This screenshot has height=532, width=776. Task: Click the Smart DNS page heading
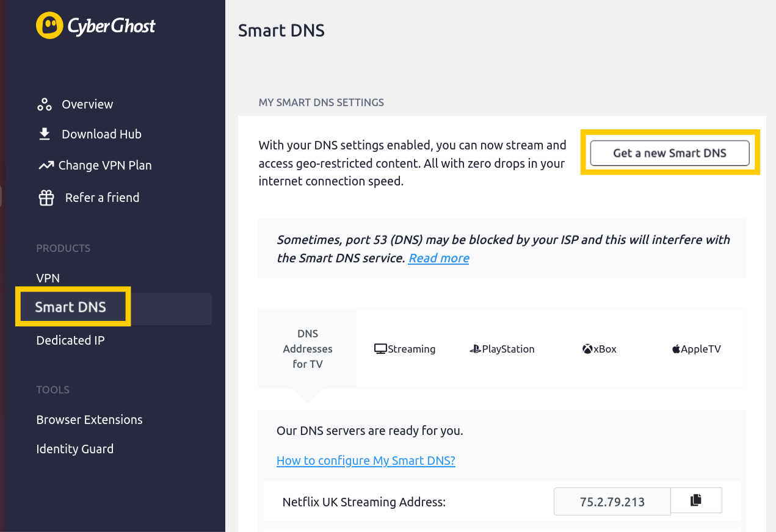pos(281,31)
